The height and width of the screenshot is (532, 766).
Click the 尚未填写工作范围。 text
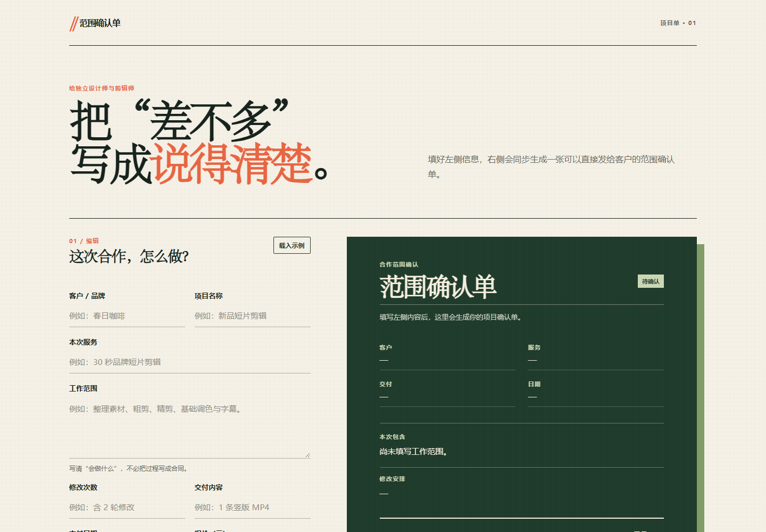[414, 452]
